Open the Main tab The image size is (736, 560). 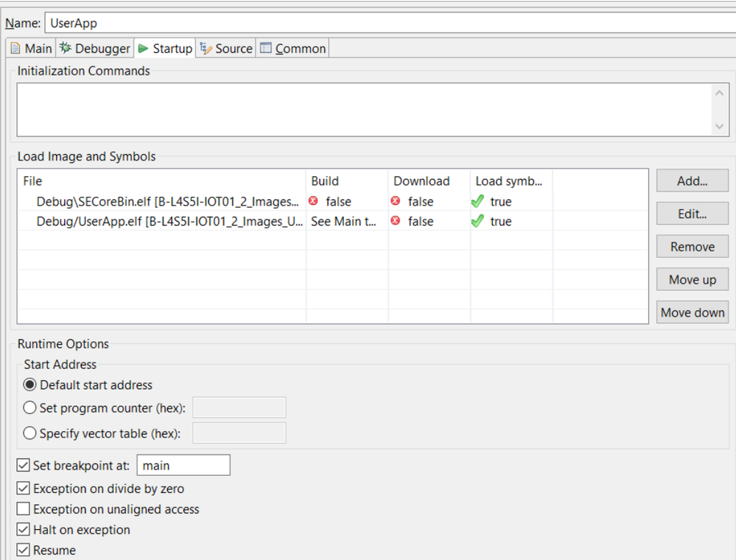pos(31,49)
